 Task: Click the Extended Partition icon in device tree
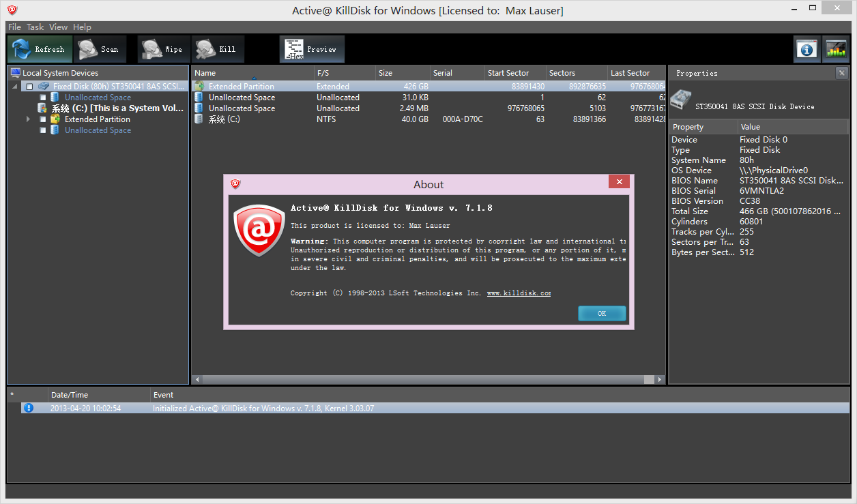(x=55, y=119)
